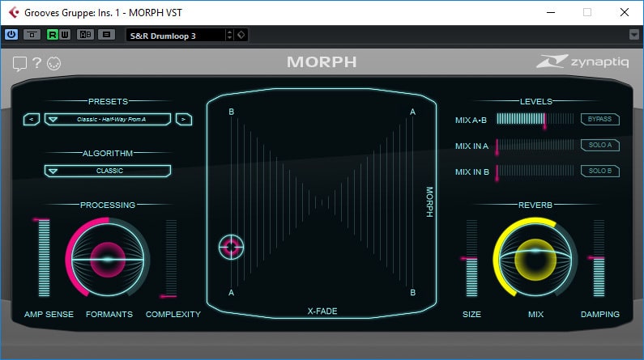Click the FORMANTS knob
This screenshot has width=644, height=360.
coord(108,259)
